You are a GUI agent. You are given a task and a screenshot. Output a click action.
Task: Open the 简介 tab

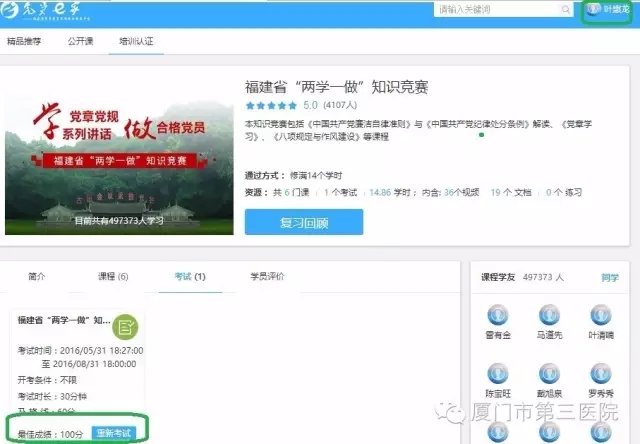click(x=37, y=276)
